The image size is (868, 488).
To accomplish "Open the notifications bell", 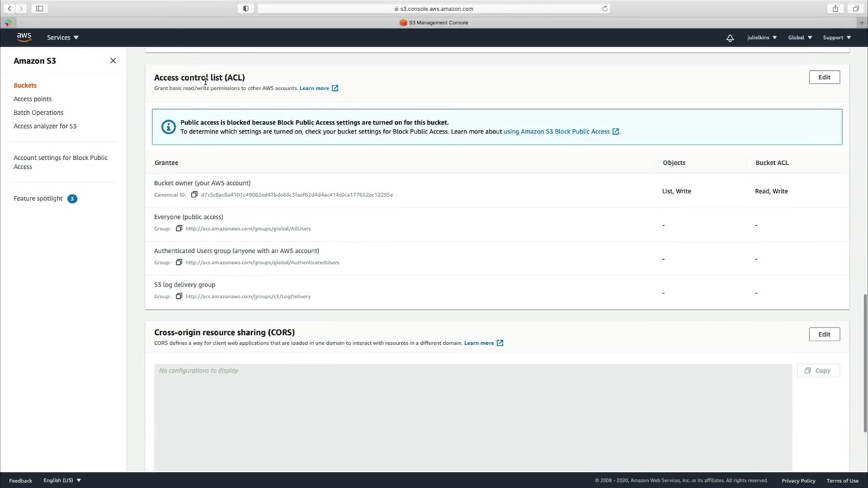I will pyautogui.click(x=730, y=38).
